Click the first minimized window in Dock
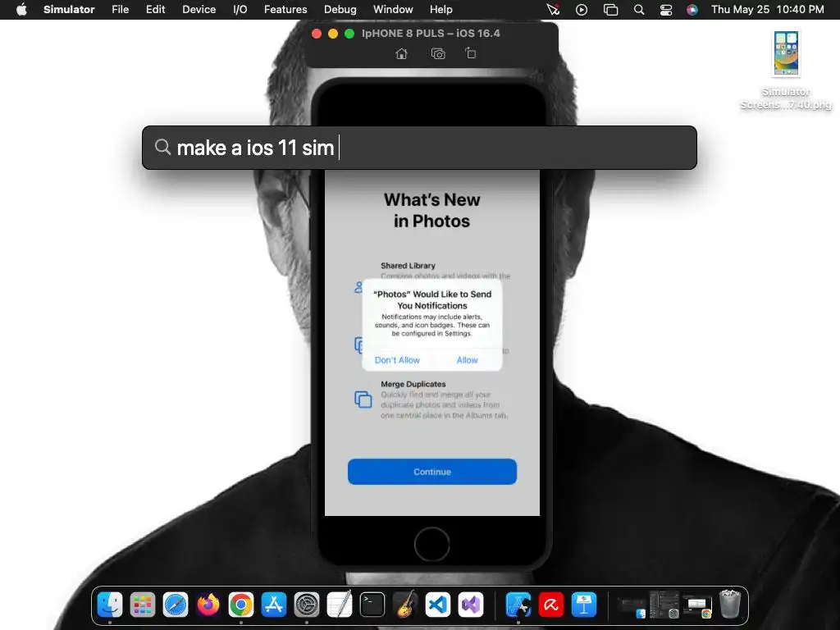Screen dimensions: 840x630 tap(632, 605)
